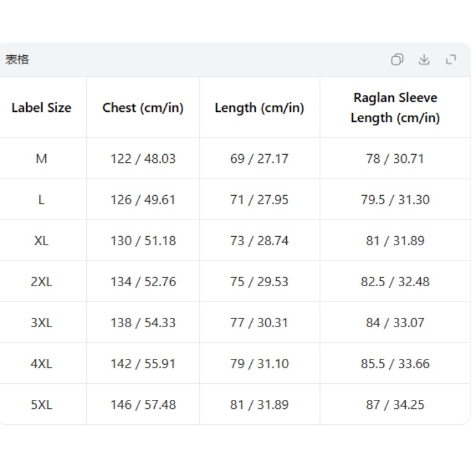Viewport: 476px width, 476px height.
Task: Select the 5XL size cell
Action: tap(41, 405)
